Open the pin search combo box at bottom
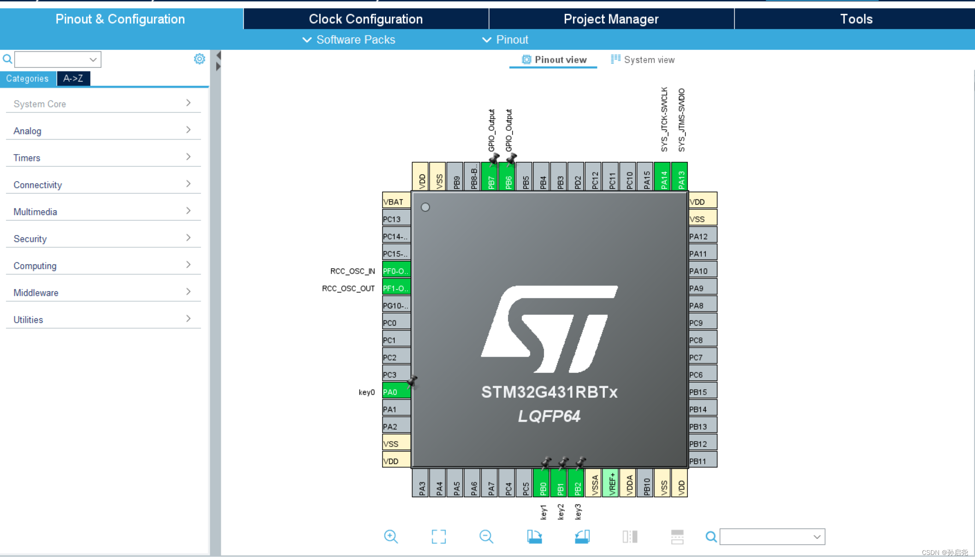 coord(772,536)
